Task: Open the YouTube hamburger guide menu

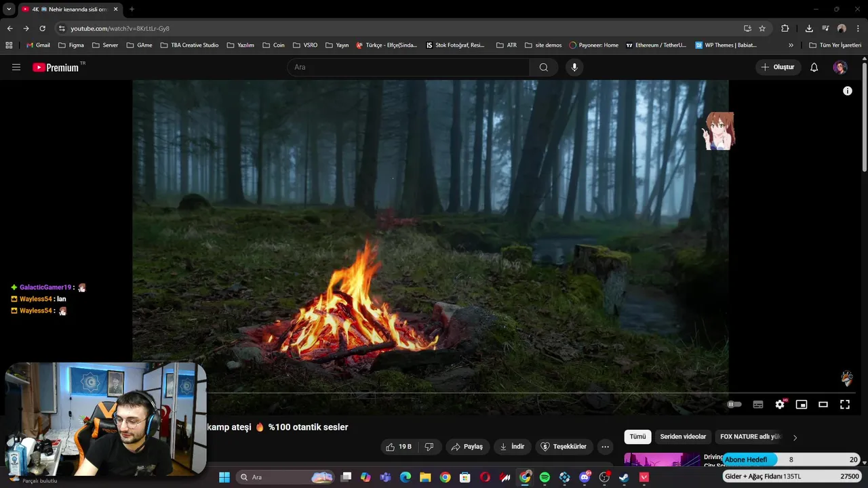Action: pyautogui.click(x=16, y=67)
